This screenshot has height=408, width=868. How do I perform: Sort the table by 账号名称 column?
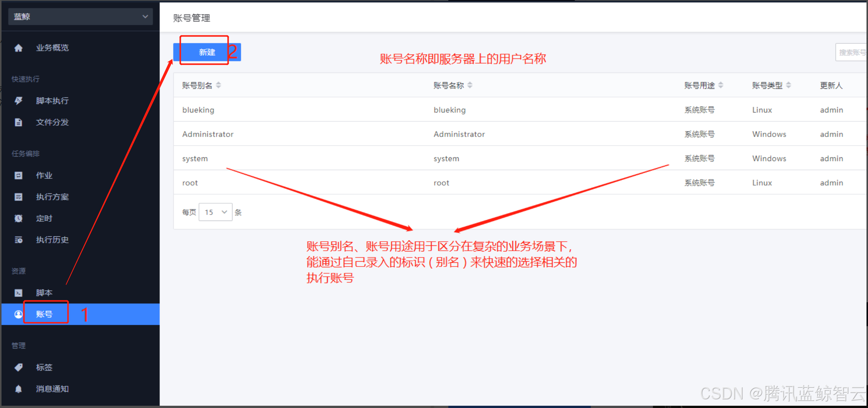tap(470, 85)
